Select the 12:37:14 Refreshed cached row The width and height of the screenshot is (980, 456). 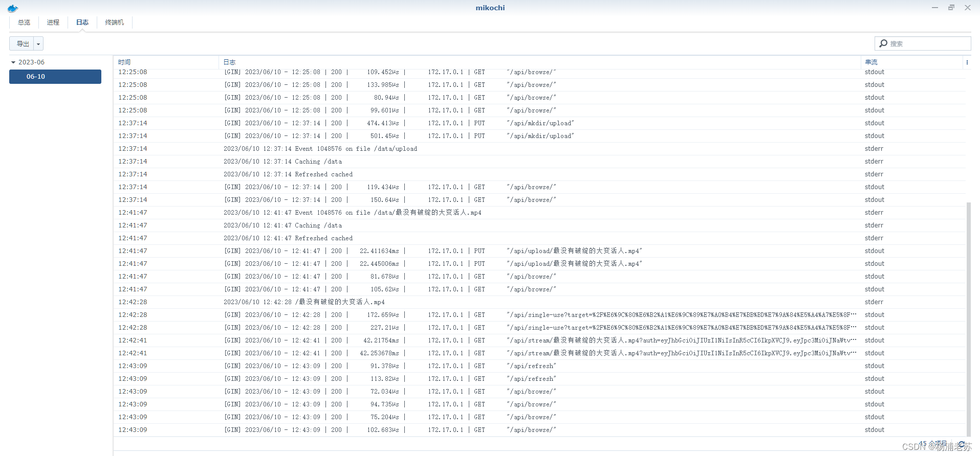(539, 174)
